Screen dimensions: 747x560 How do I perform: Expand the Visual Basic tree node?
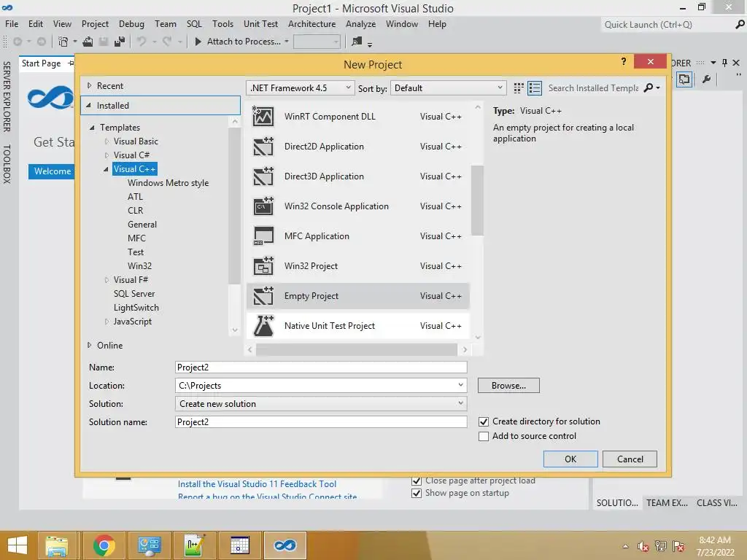[x=107, y=141]
